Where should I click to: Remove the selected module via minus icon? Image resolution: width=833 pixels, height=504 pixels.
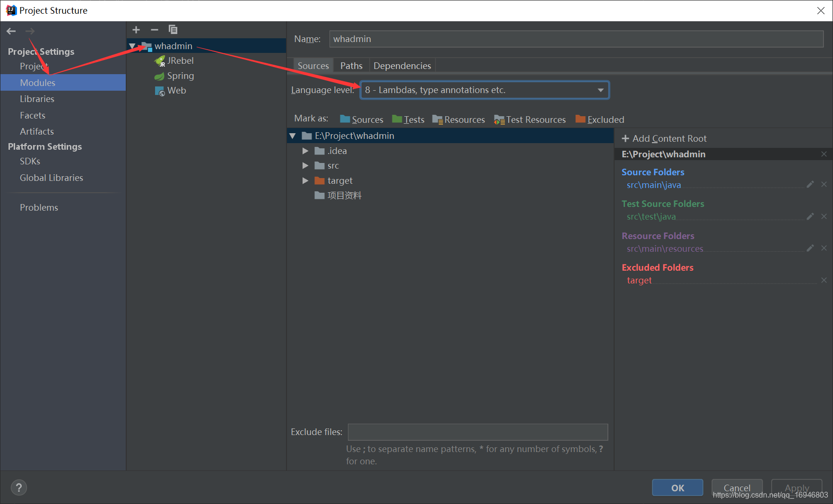coord(154,29)
